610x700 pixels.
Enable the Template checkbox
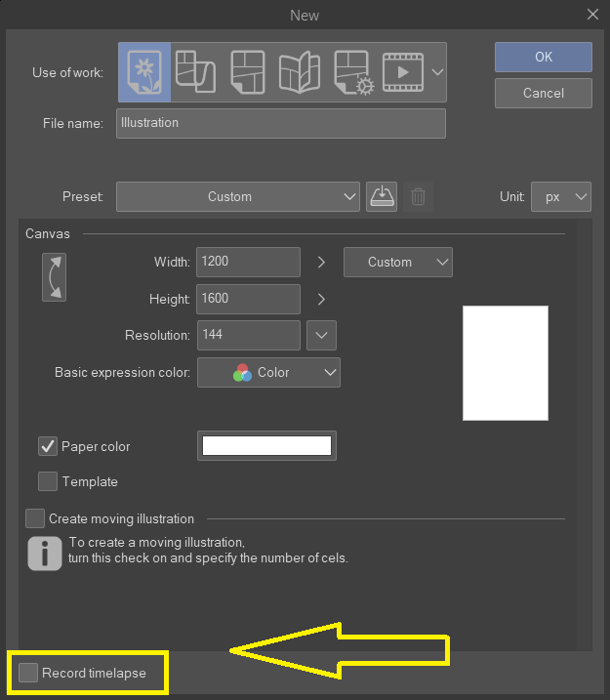tap(48, 481)
